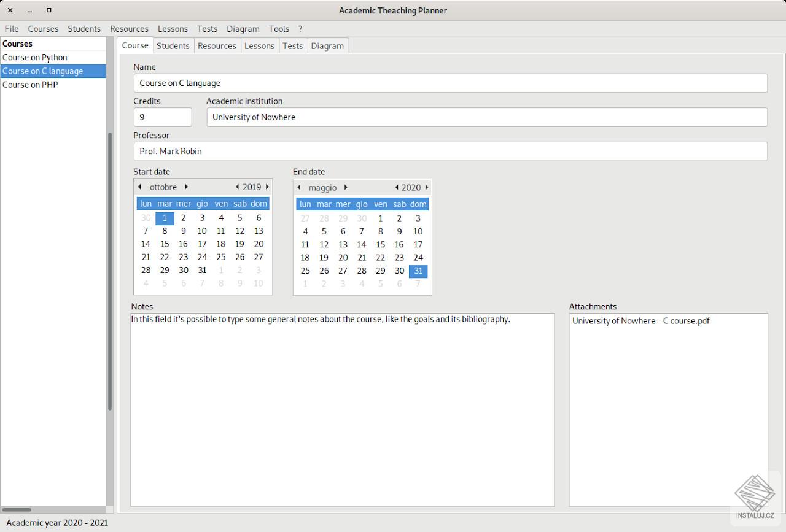
Task: Switch to the Tests tab
Action: 293,46
